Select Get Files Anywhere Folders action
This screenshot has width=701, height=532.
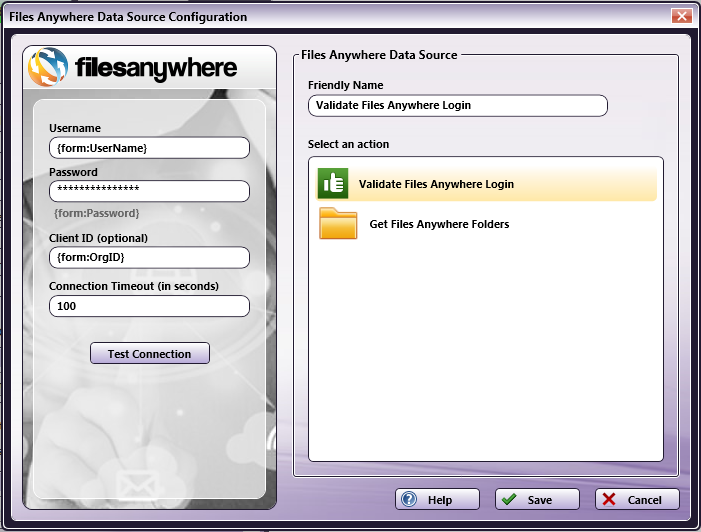[486, 224]
